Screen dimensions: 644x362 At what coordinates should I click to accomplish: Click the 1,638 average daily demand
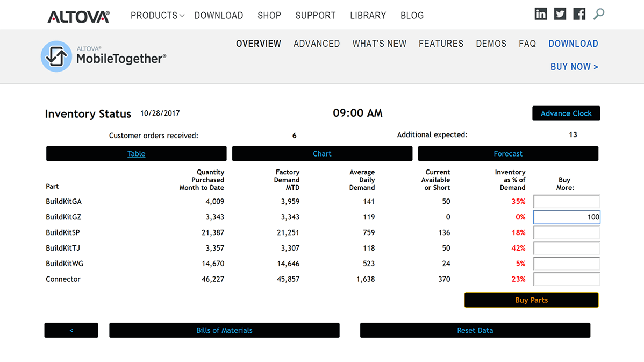coord(366,279)
